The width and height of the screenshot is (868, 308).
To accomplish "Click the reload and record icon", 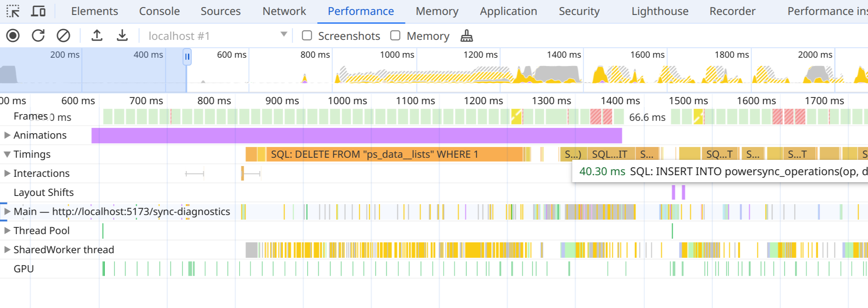I will point(38,36).
